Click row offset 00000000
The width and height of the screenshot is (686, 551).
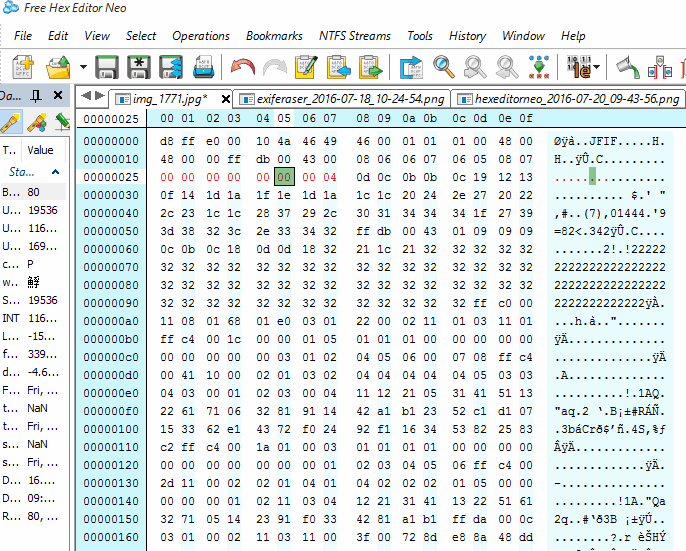click(111, 141)
